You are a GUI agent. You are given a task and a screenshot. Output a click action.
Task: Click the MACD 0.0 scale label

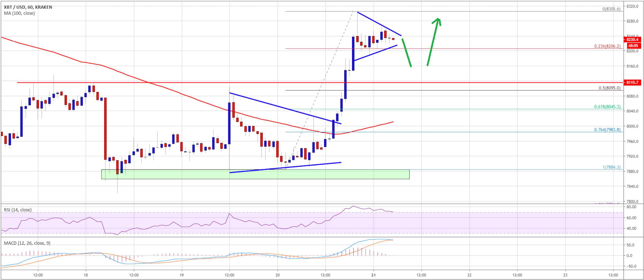(629, 256)
